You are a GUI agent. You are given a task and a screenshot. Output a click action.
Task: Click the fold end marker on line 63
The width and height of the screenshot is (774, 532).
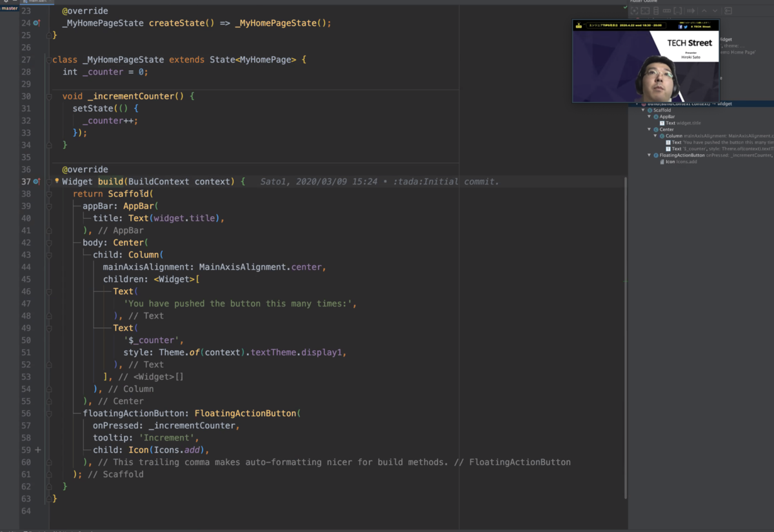coord(49,498)
